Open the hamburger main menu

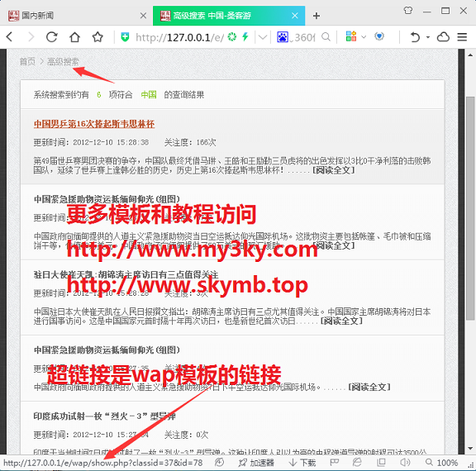point(462,37)
